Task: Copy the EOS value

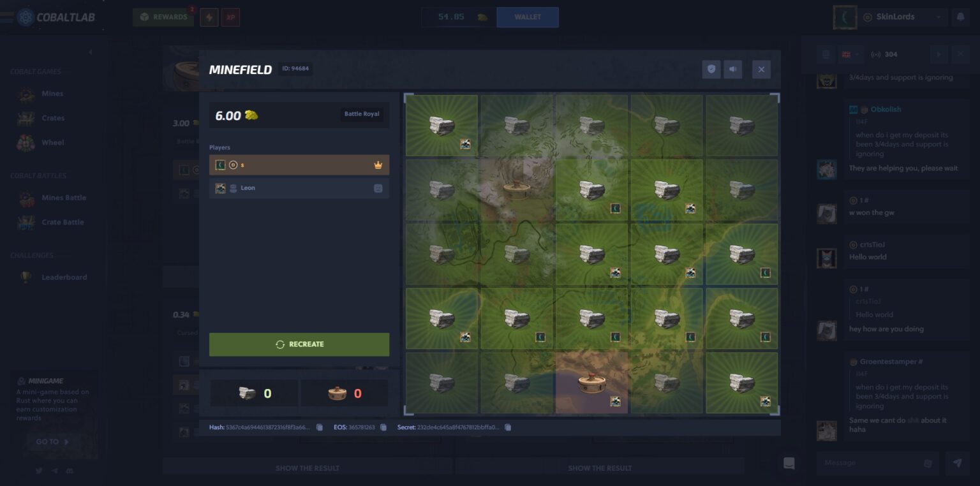Action: coord(383,427)
